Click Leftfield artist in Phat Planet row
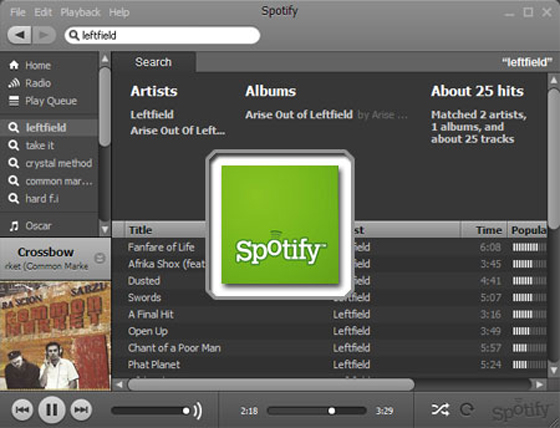 351,365
